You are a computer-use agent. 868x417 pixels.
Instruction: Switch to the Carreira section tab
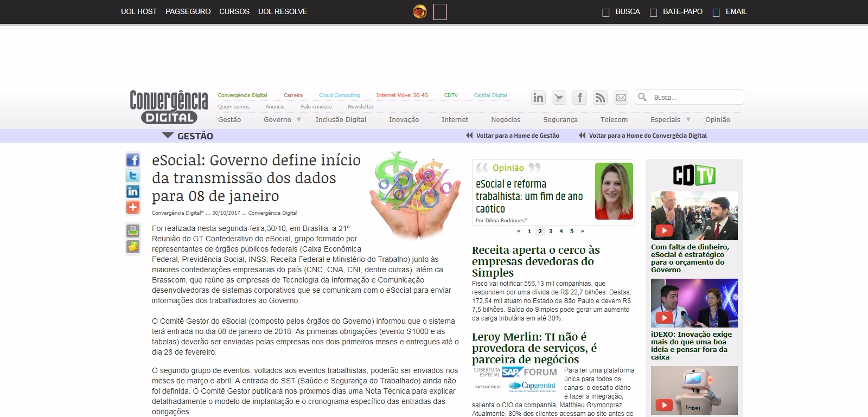[293, 95]
